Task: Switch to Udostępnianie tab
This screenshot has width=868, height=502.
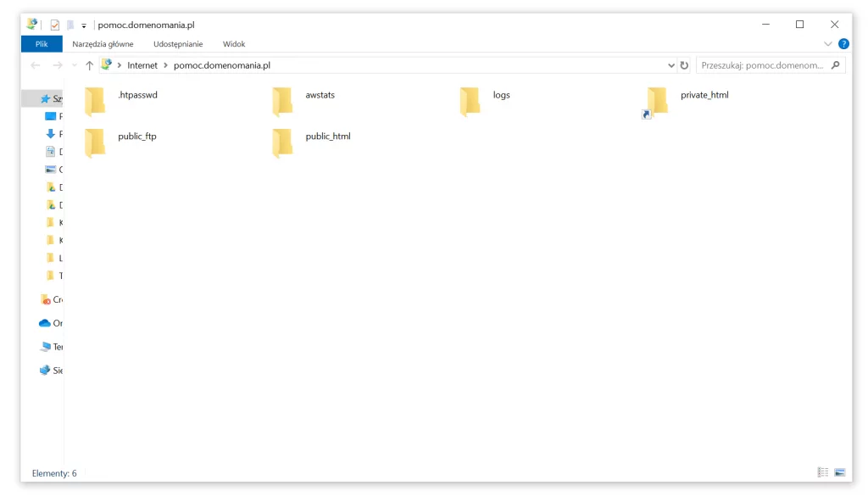Action: pyautogui.click(x=178, y=44)
